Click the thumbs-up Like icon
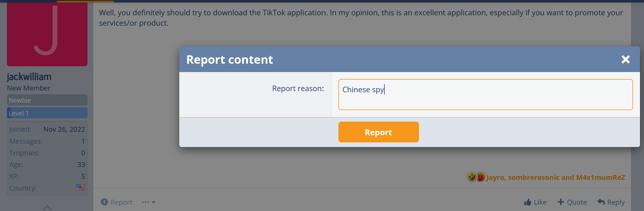644x211 pixels. (527, 202)
